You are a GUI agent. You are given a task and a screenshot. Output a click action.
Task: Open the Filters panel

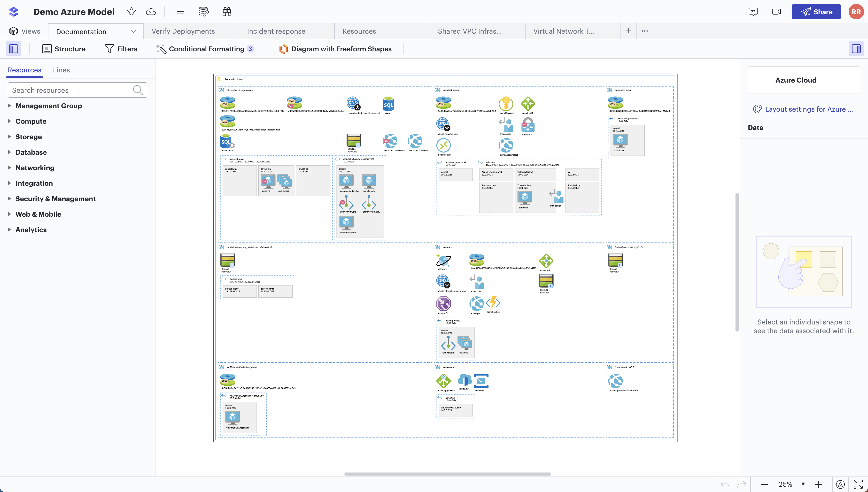(x=121, y=49)
